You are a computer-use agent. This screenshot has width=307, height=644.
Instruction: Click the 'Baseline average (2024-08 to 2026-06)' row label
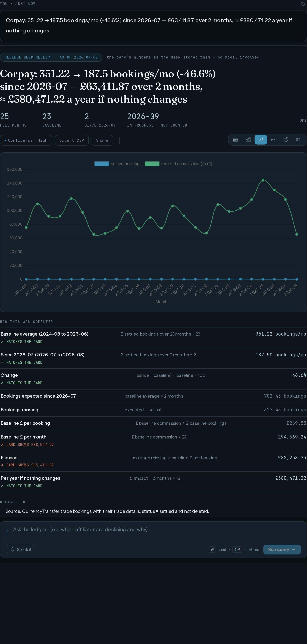pos(45,334)
